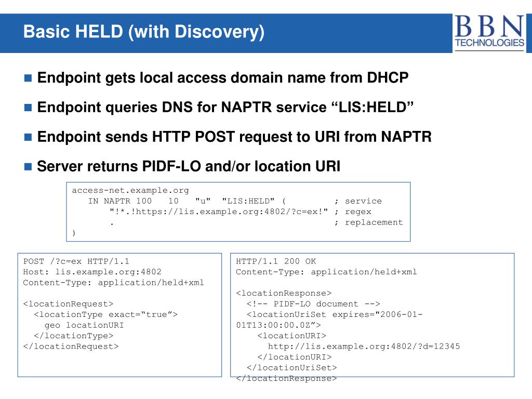
Task: Click the '01T13:00:00.0Z">' line
Action: [x=278, y=325]
